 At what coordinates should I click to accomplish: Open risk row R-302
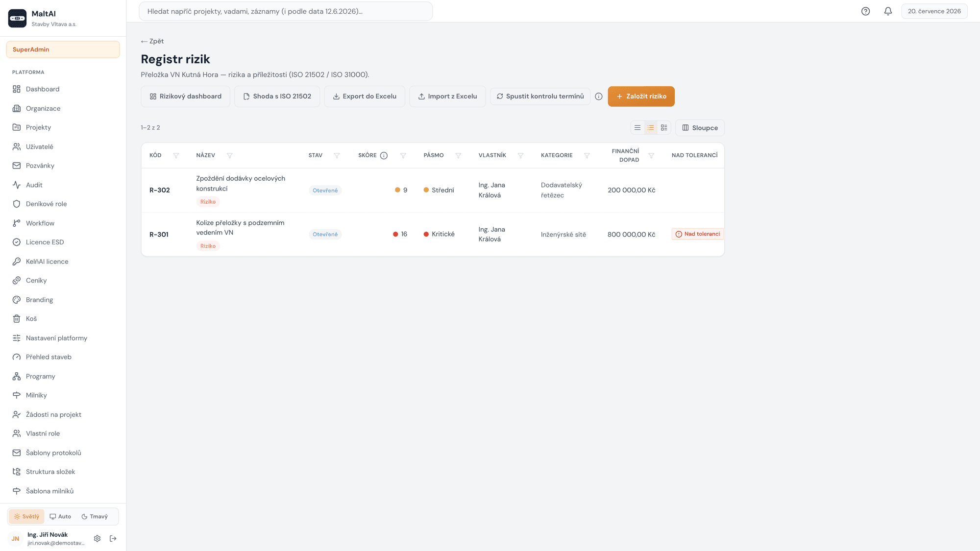click(x=433, y=190)
